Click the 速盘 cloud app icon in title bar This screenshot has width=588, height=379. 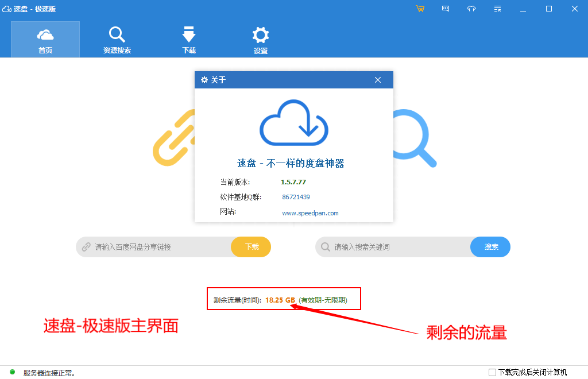tap(7, 9)
